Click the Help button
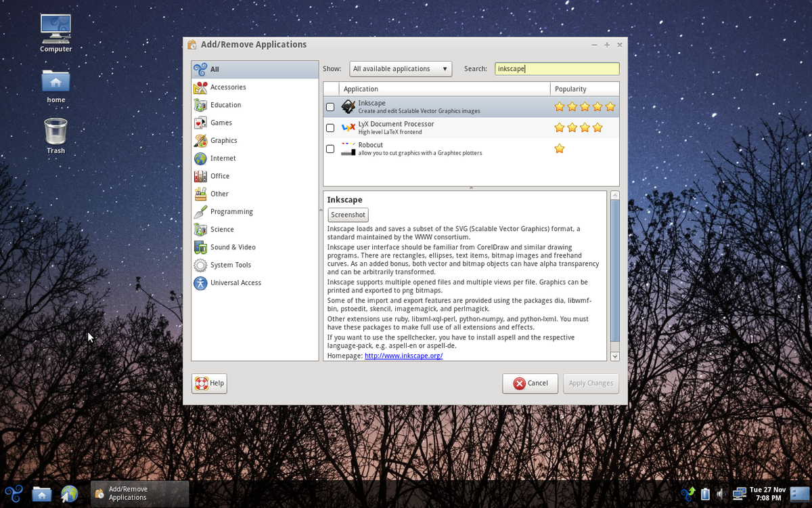812x508 pixels. pos(209,383)
